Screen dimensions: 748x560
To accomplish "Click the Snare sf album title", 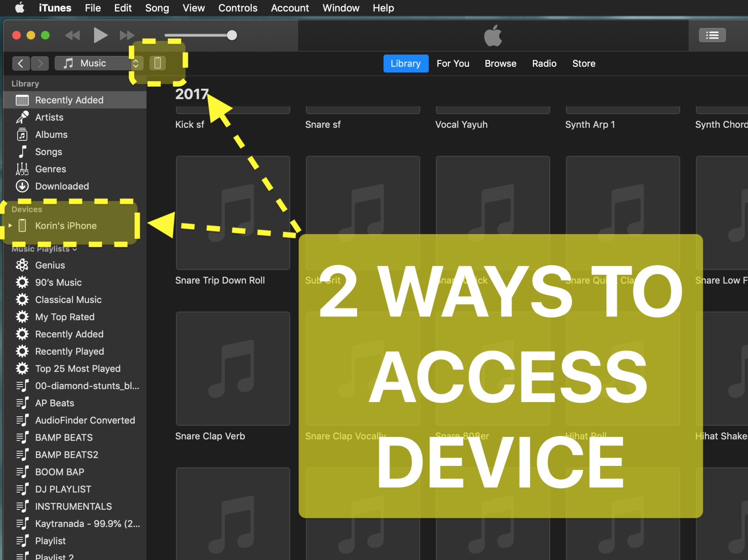I will pos(323,125).
